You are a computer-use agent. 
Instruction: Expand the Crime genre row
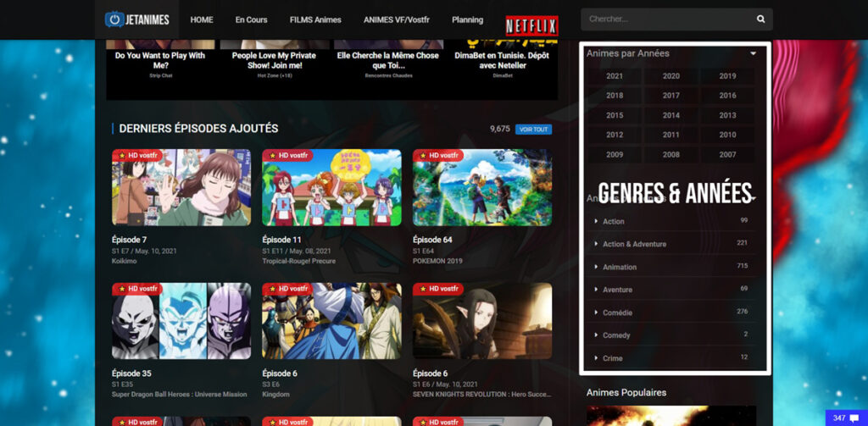(x=671, y=358)
